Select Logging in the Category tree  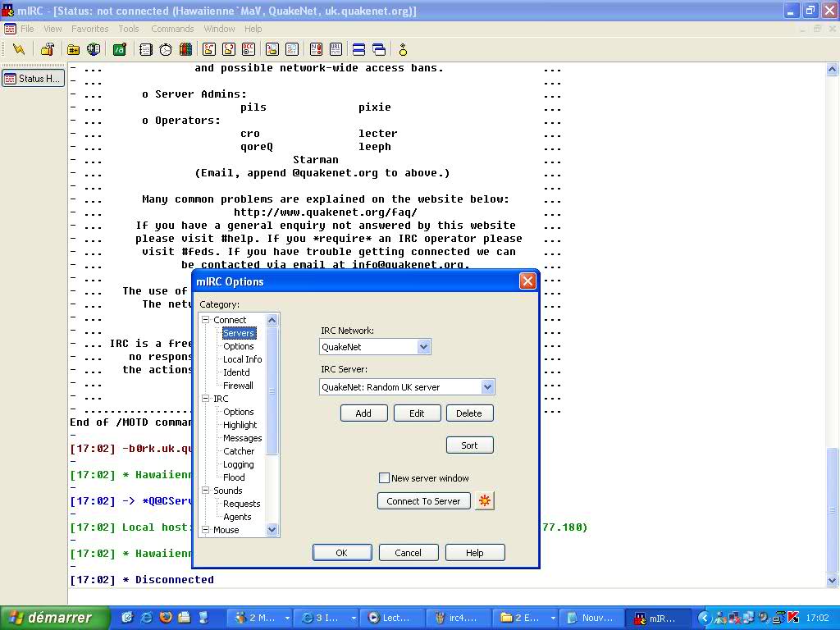click(x=239, y=464)
